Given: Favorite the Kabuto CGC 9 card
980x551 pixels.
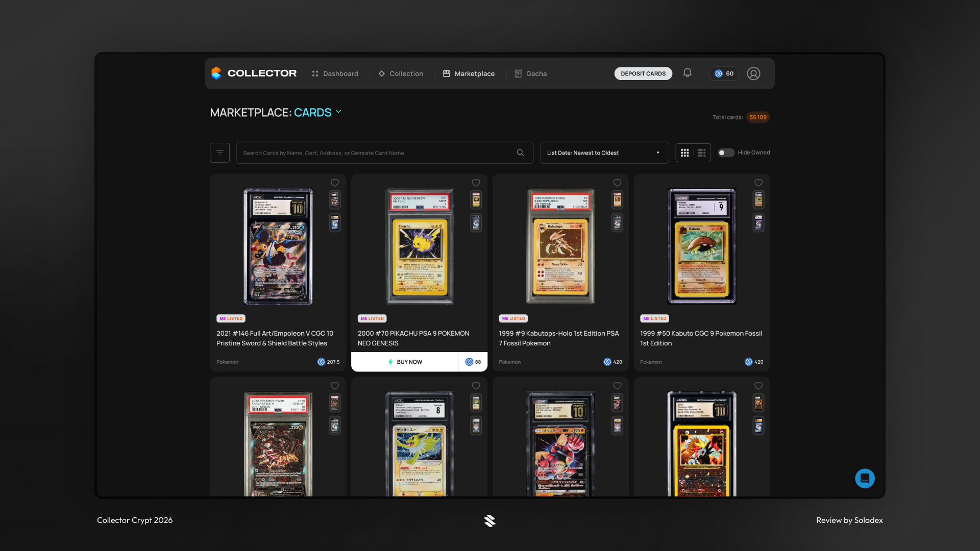Looking at the screenshot, I should click(x=758, y=183).
